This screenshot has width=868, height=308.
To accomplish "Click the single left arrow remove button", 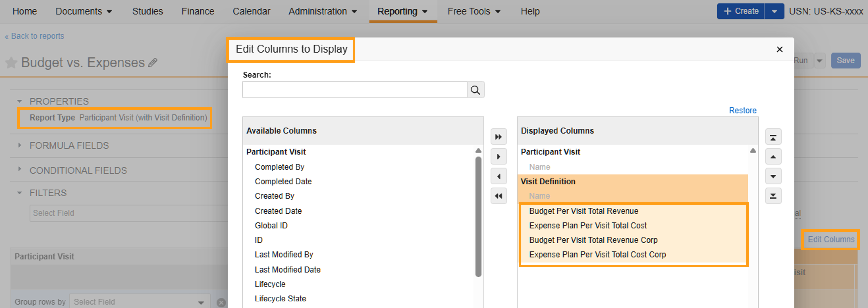I will (498, 176).
